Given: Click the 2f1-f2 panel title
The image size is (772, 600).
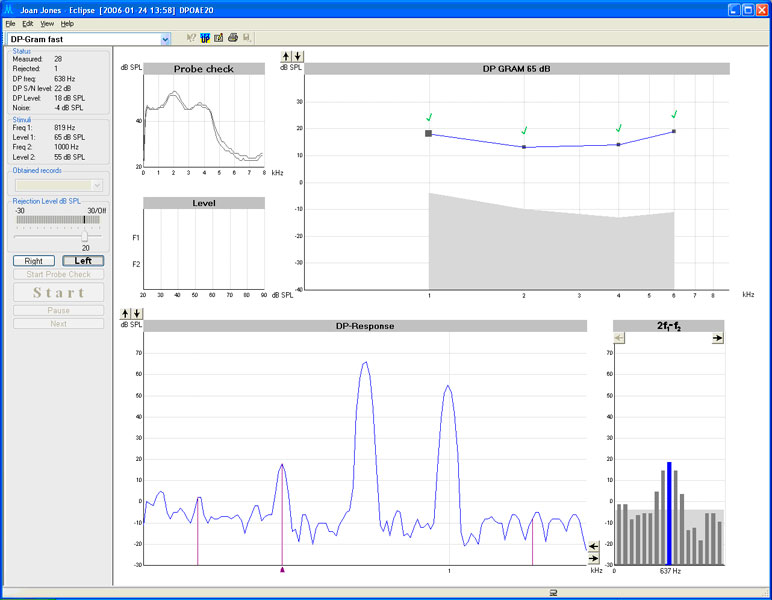Looking at the screenshot, I should tap(669, 326).
